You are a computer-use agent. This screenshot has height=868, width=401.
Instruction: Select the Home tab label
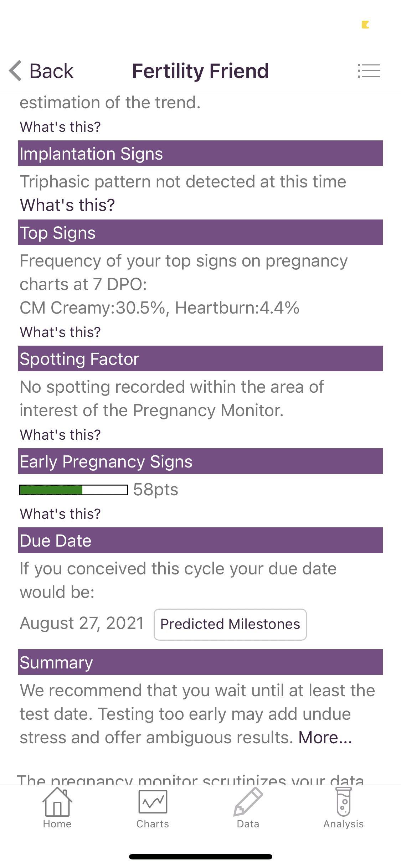click(x=57, y=824)
